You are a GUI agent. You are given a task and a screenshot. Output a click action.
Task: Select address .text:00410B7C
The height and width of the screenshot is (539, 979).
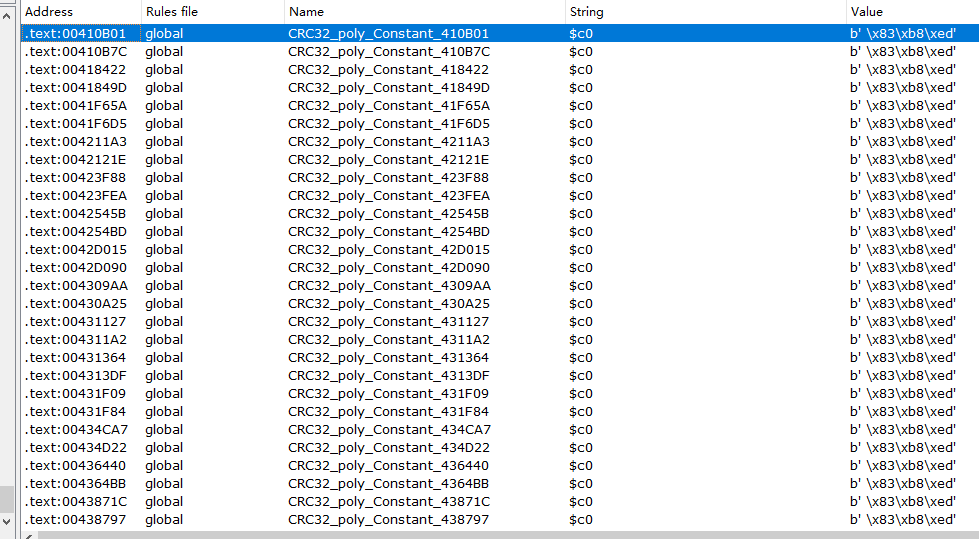(76, 52)
